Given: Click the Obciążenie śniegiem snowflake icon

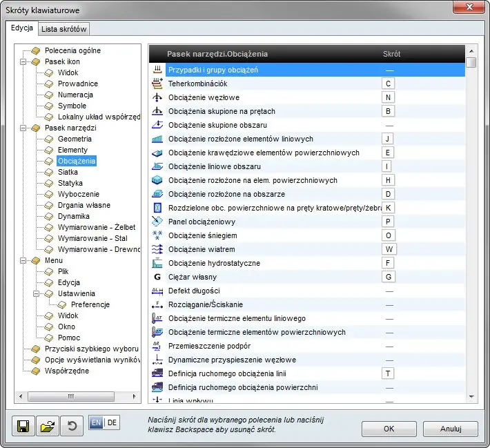Looking at the screenshot, I should 157,235.
